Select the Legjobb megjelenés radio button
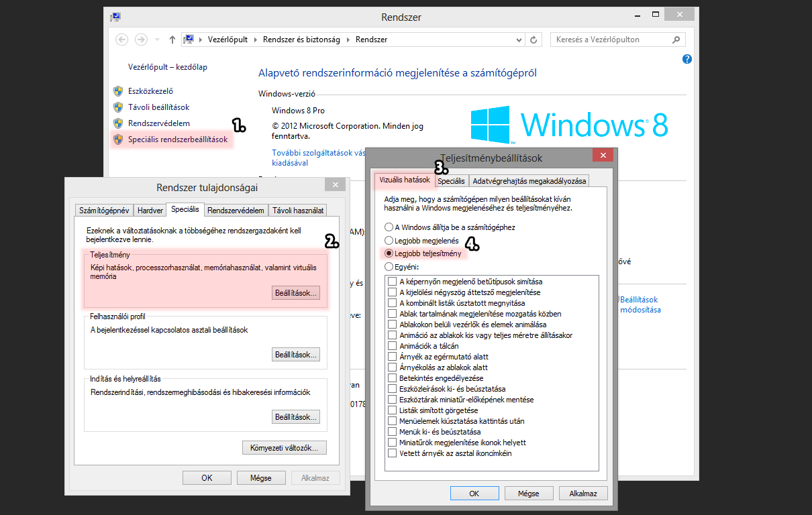The height and width of the screenshot is (515, 812). point(389,240)
